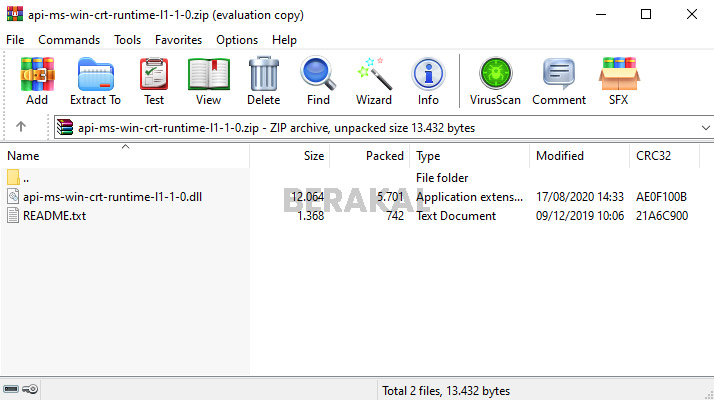Sort by the CRC32 column header
This screenshot has width=714, height=400.
tap(665, 156)
